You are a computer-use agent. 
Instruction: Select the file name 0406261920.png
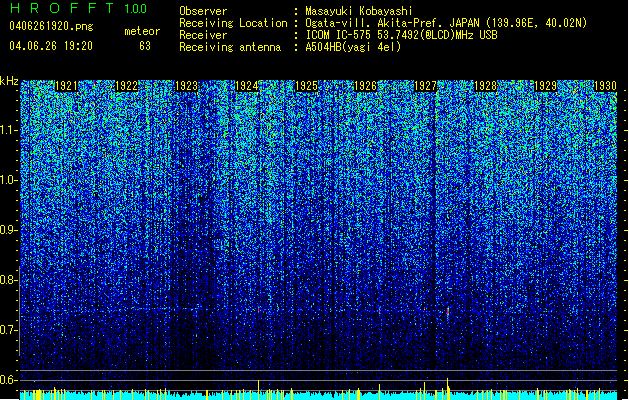(51, 26)
